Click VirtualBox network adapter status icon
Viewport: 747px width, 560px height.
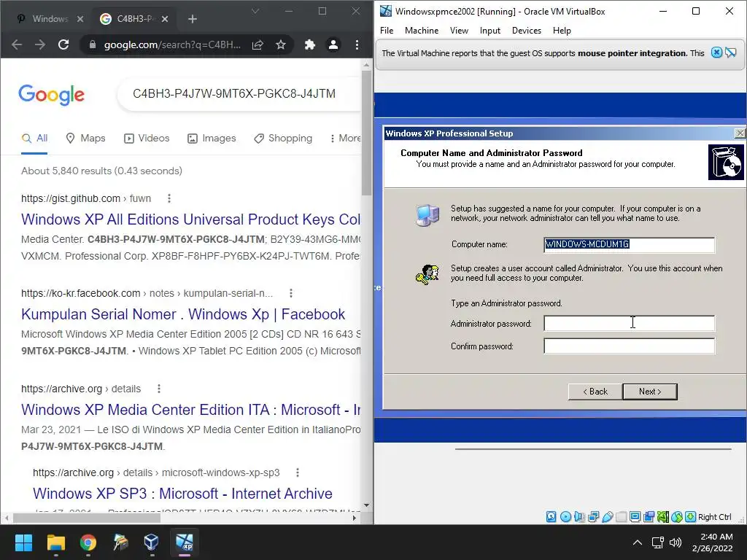click(594, 517)
